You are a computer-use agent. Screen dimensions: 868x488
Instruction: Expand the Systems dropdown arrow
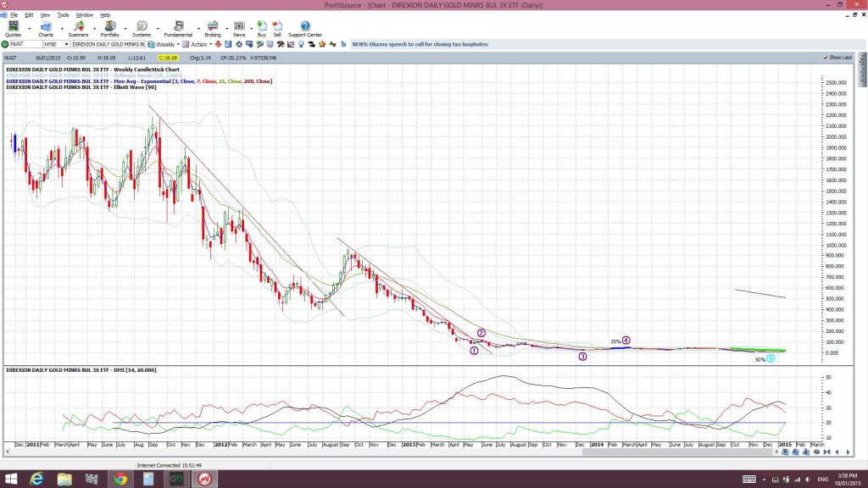157,28
